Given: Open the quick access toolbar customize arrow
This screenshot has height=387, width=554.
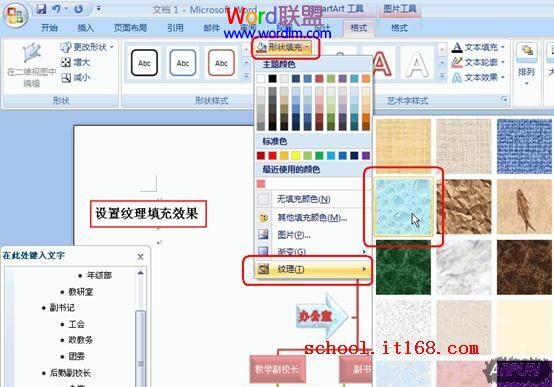Looking at the screenshot, I should point(99,8).
